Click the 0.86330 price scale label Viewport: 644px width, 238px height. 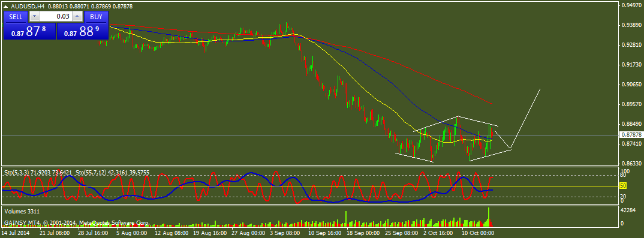point(632,163)
